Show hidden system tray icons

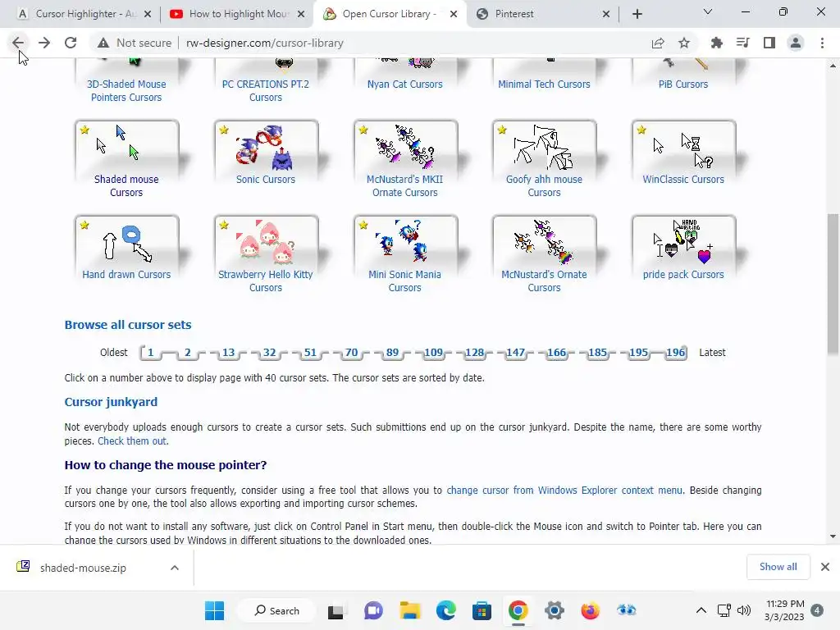(701, 610)
